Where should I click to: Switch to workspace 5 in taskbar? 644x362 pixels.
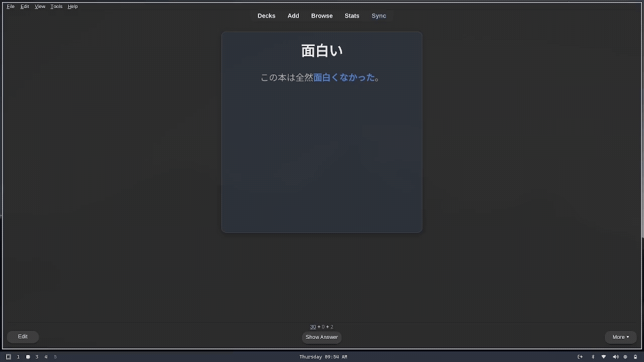coord(55,357)
